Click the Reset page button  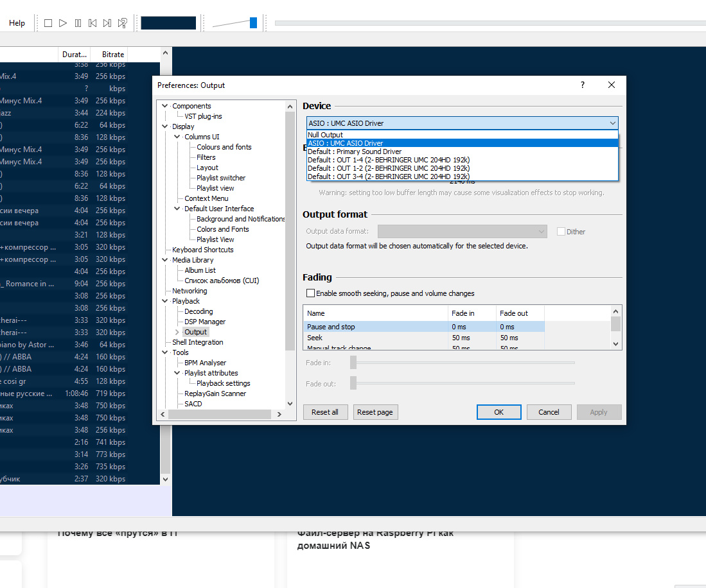tap(375, 412)
